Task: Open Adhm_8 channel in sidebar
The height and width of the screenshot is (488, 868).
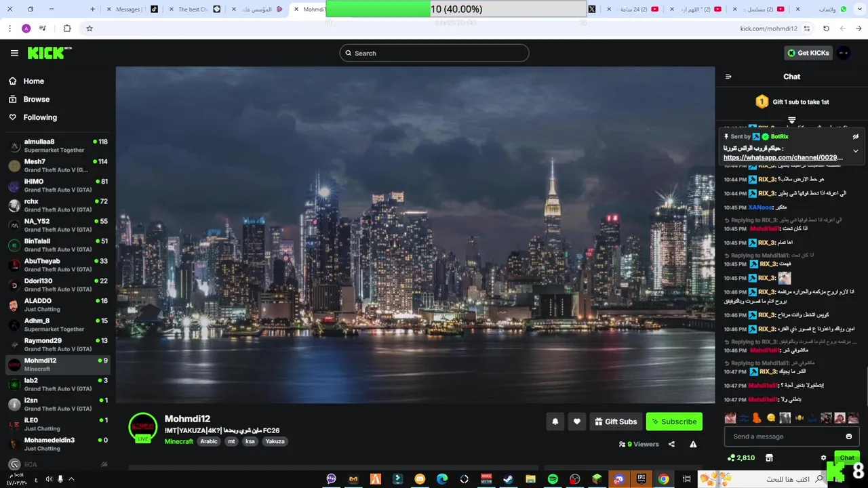Action: 58,325
